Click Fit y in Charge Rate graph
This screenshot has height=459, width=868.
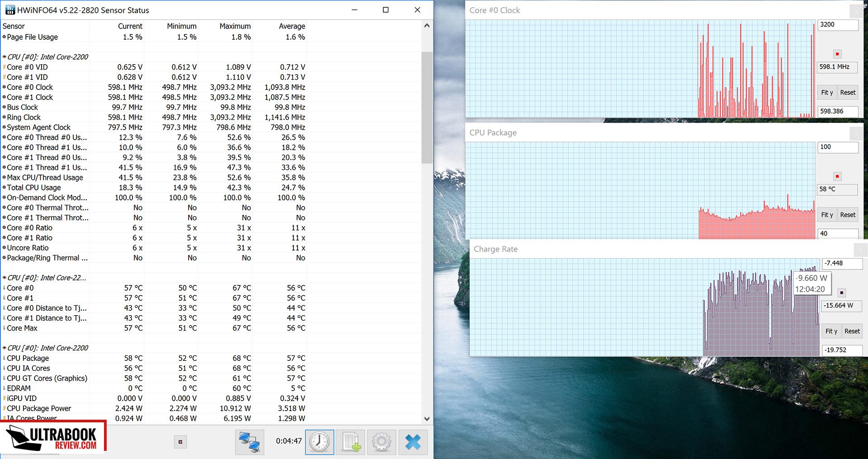(831, 331)
